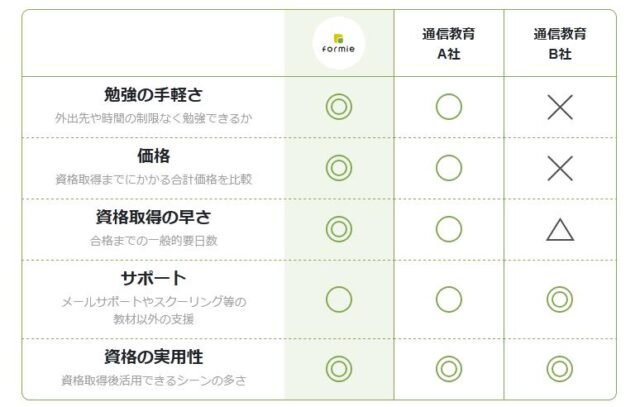Select the 通信教育 A社 column header

pos(449,45)
